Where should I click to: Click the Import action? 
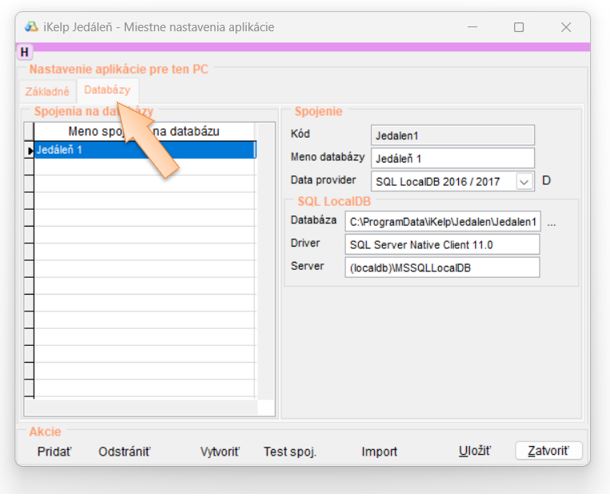[379, 452]
